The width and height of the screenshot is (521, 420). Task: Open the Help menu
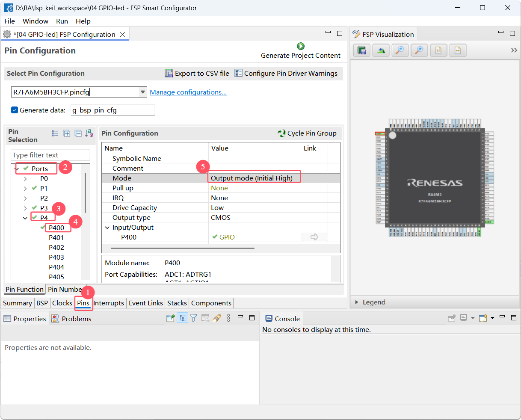(83, 21)
